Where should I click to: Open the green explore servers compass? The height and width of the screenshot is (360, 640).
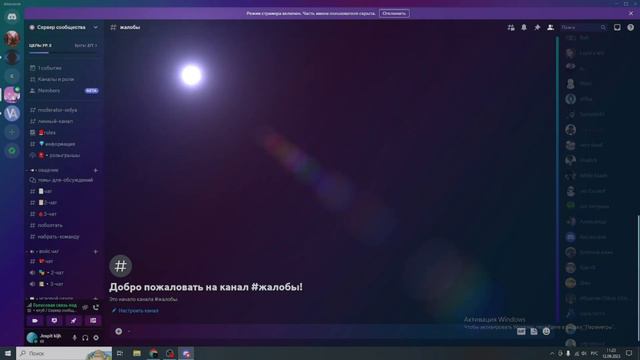point(12,151)
